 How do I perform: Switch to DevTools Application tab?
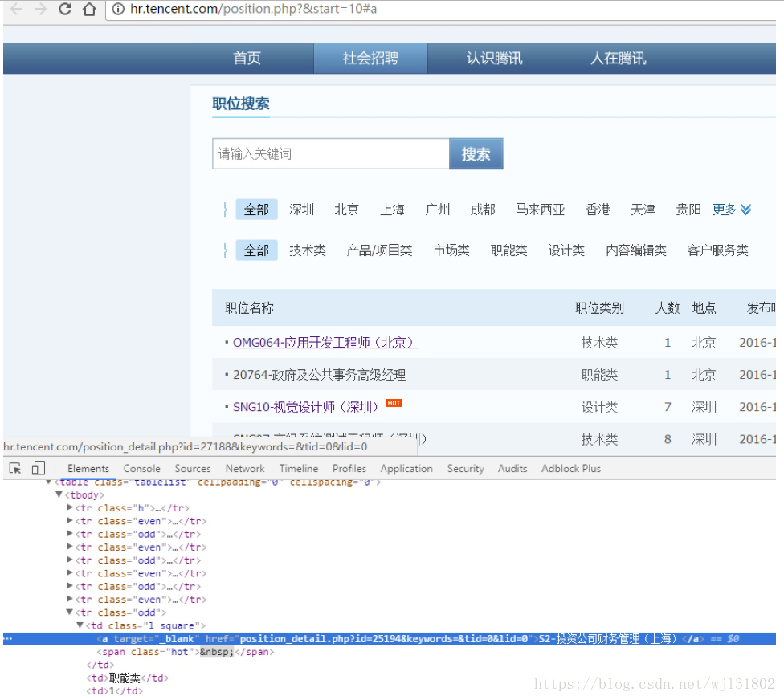406,469
